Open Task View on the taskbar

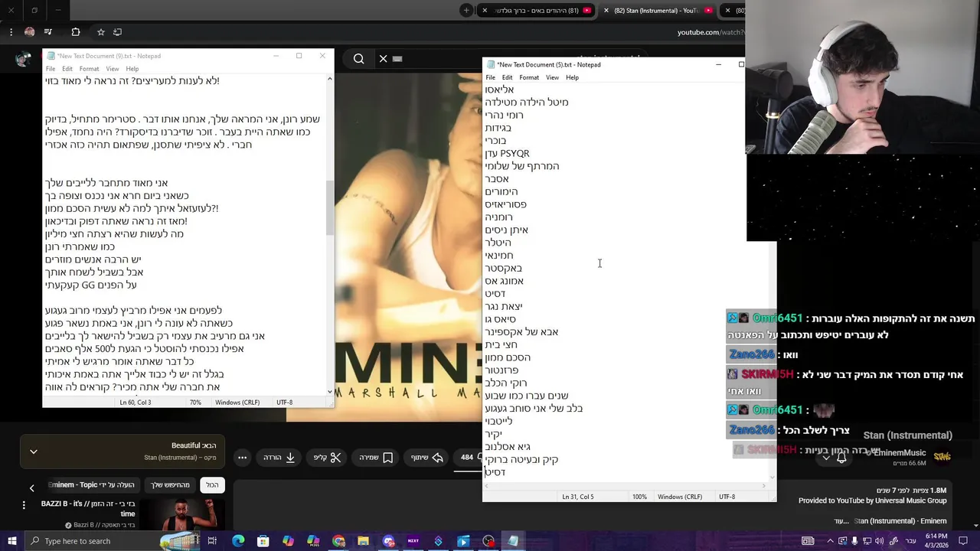(212, 541)
